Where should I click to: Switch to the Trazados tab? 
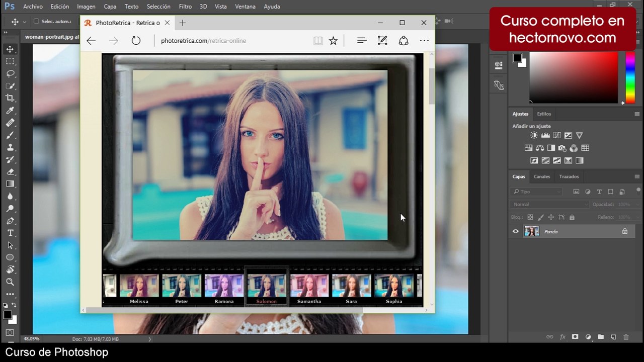coord(569,176)
